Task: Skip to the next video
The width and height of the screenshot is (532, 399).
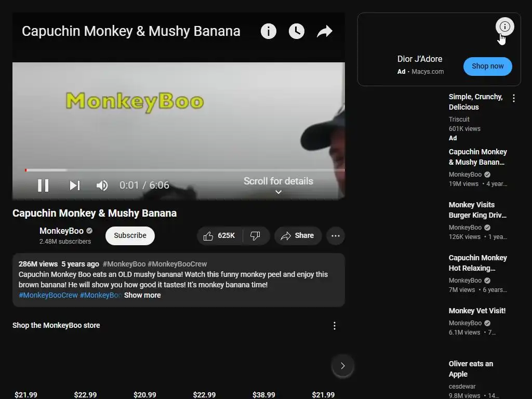Action: click(75, 185)
